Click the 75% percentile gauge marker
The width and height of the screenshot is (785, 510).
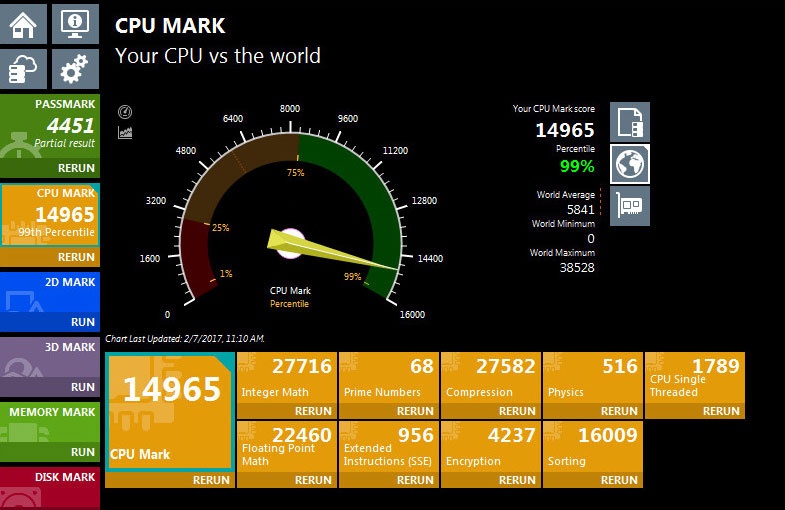[x=295, y=173]
